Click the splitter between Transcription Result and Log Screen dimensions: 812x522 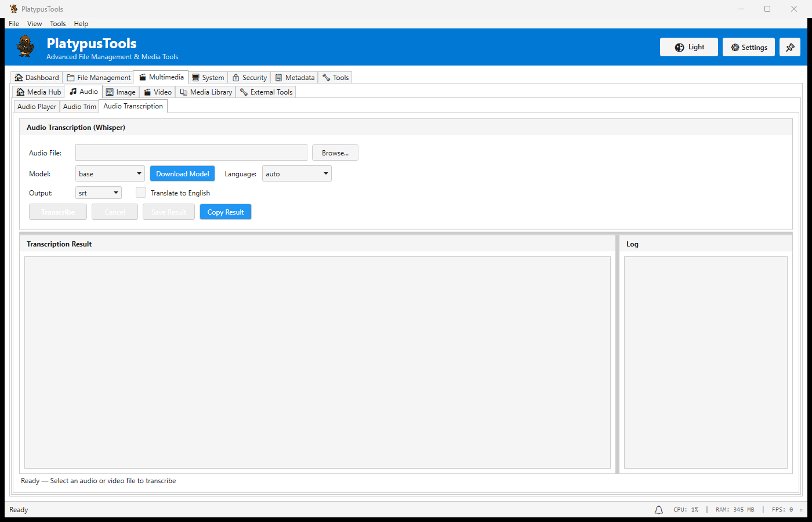[x=617, y=354]
